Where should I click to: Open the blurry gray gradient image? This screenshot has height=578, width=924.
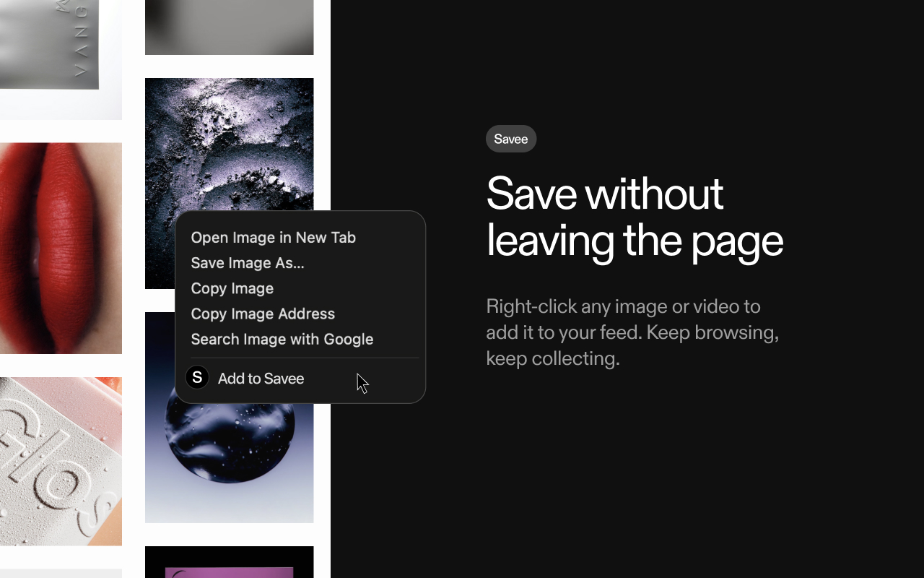tap(229, 27)
